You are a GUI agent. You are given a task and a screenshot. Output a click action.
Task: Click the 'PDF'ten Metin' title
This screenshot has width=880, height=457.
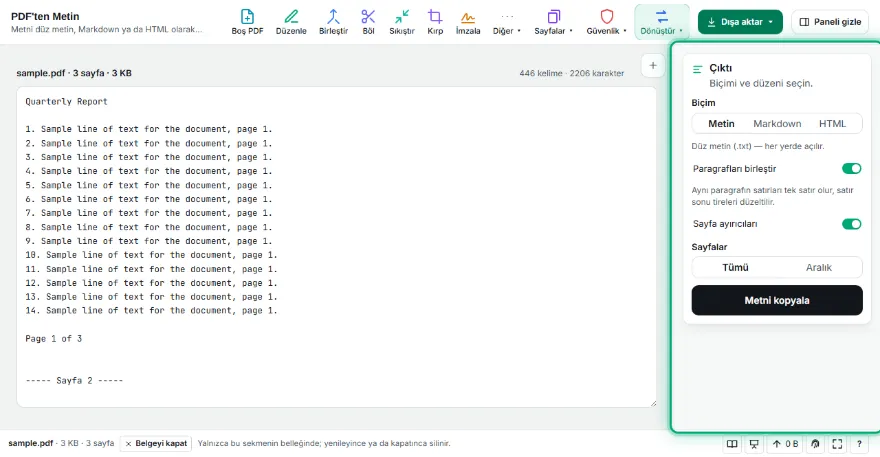point(45,16)
